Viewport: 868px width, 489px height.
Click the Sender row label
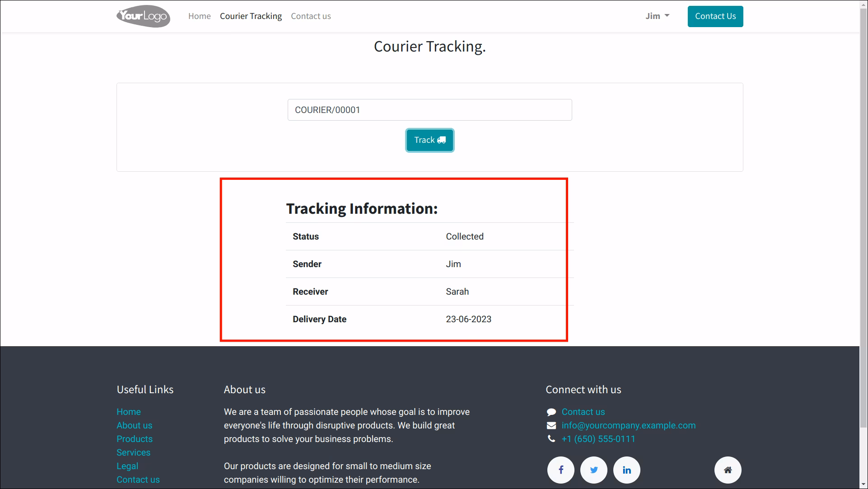tap(307, 264)
